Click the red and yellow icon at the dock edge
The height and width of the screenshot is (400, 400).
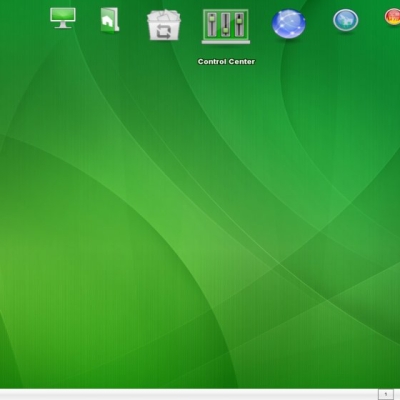click(392, 17)
